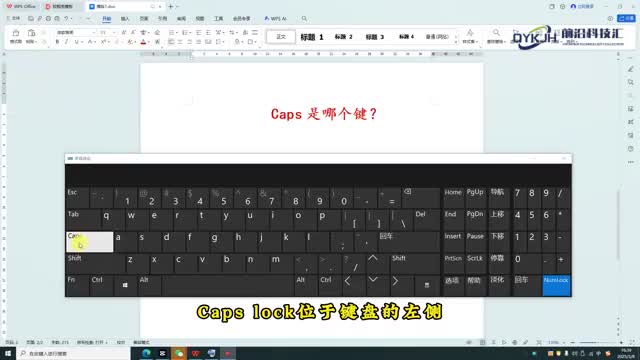Click the backspace key on on-screen keyboard
This screenshot has width=640, height=360.
[x=421, y=198]
